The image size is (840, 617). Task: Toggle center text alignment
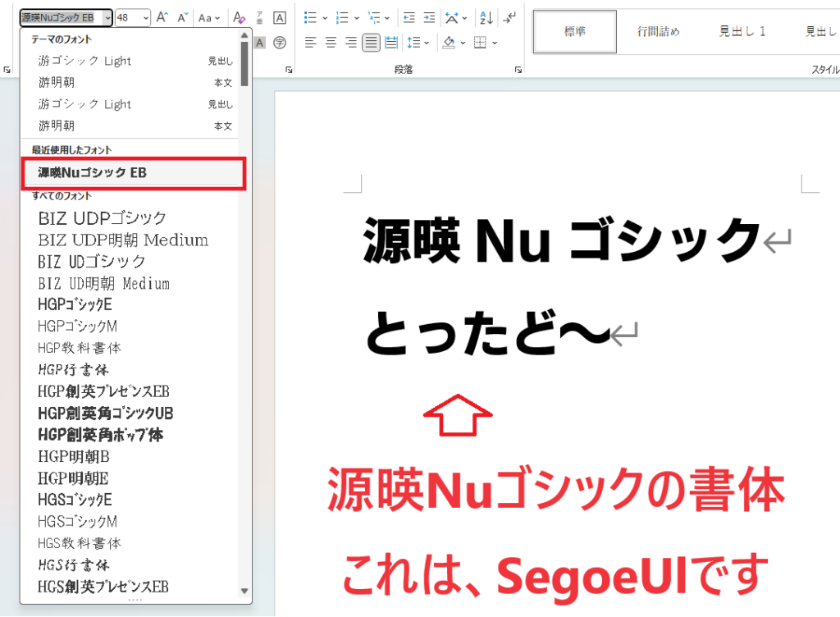point(331,43)
